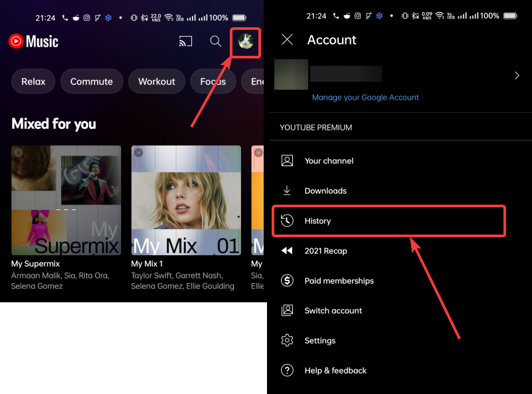
Task: Tap the 'My Supermix' title text
Action: click(35, 264)
